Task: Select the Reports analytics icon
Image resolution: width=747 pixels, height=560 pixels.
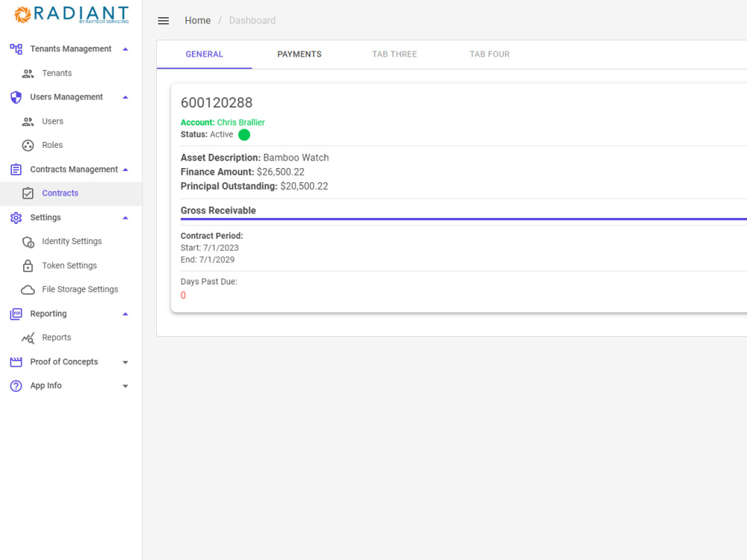Action: 28,337
